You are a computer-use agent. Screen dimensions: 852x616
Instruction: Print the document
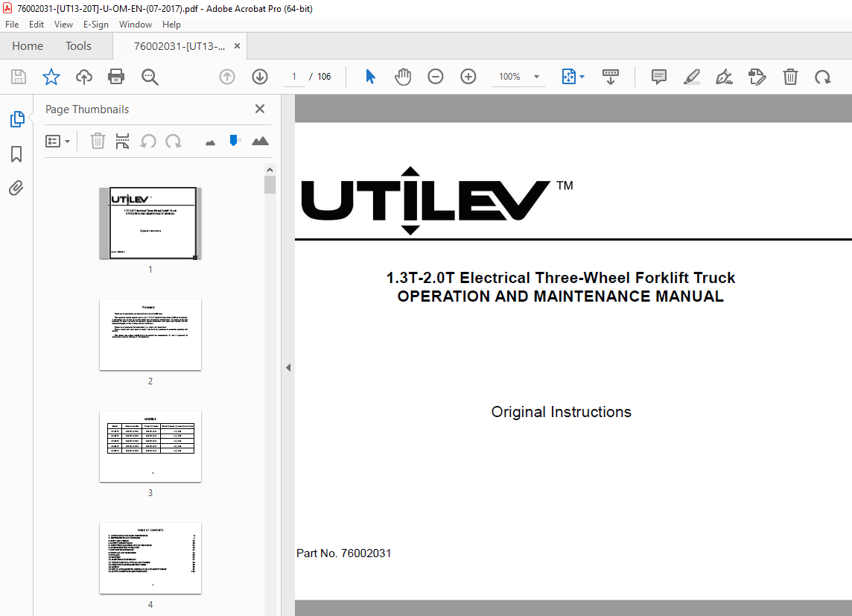(116, 77)
